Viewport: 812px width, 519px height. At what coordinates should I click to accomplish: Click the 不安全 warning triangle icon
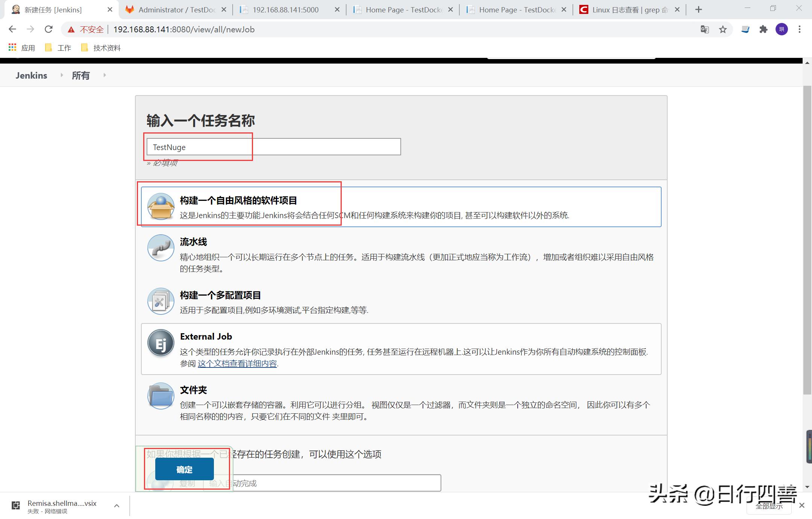71,29
